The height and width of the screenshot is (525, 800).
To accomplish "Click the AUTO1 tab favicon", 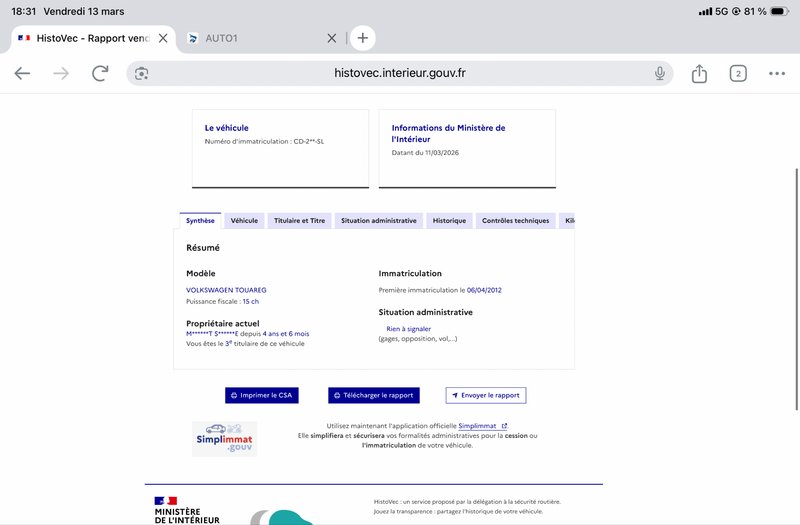I will tap(193, 38).
